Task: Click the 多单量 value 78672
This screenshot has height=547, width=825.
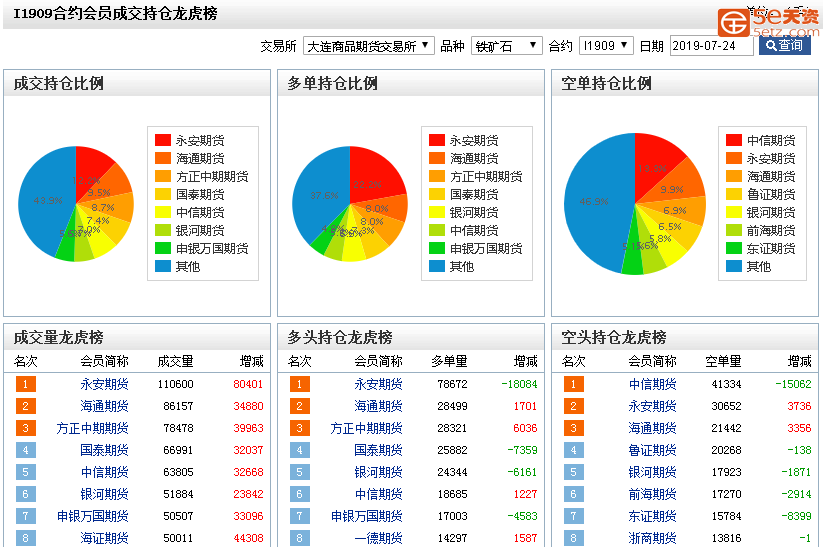Action: (452, 384)
